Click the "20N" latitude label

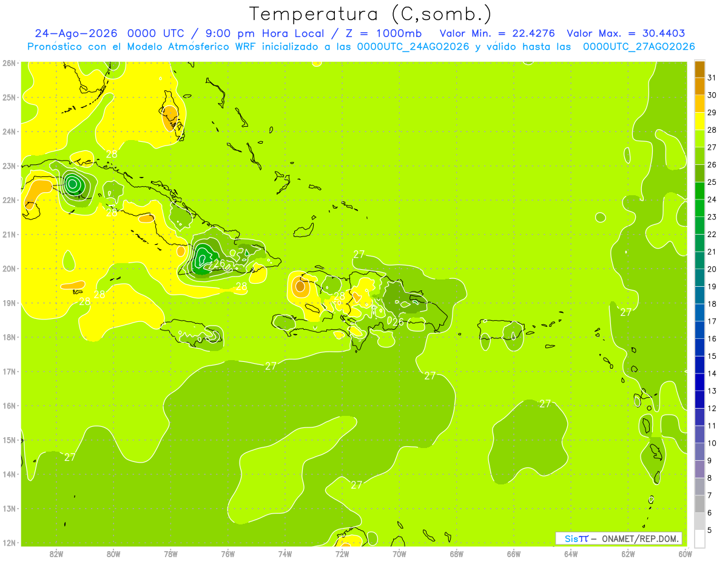(x=9, y=269)
